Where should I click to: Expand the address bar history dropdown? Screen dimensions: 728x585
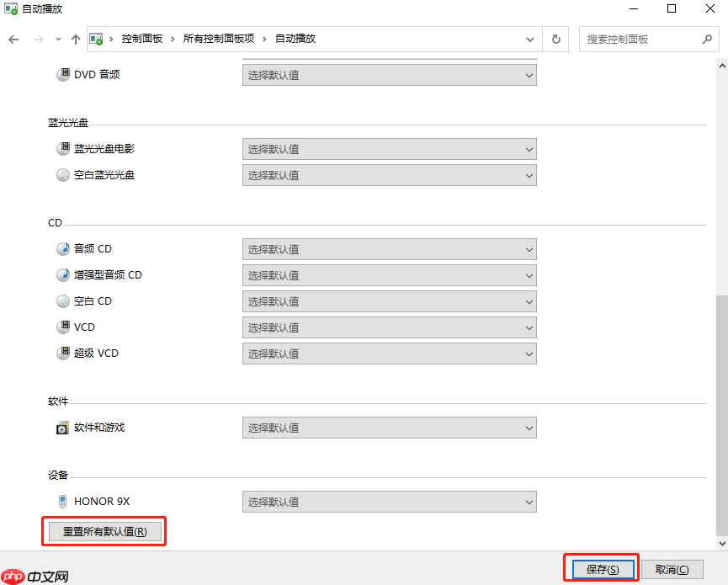531,39
